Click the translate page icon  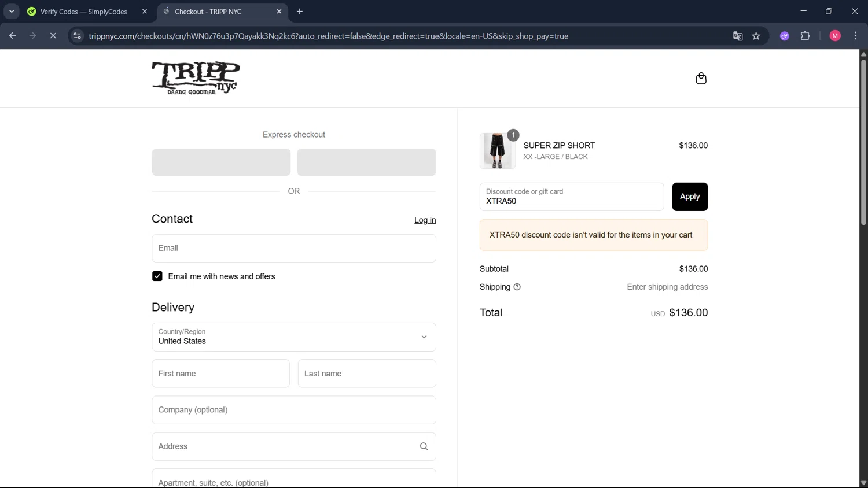point(738,36)
